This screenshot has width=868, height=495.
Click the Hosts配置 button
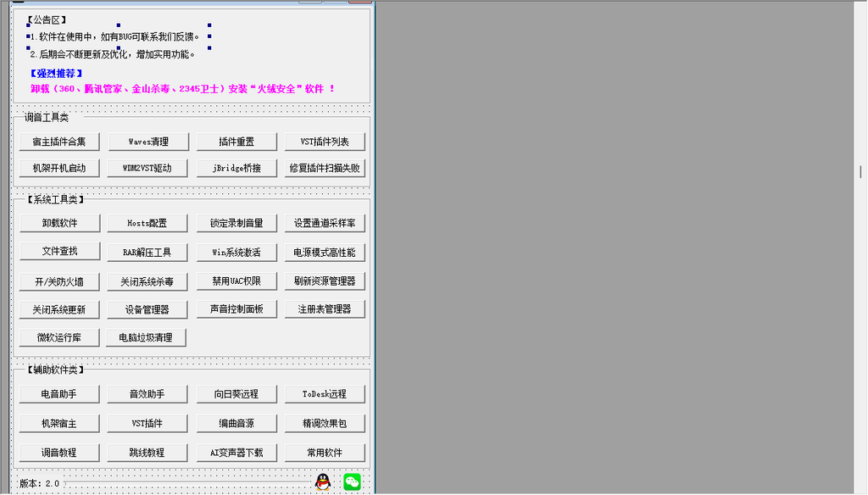[x=147, y=223]
